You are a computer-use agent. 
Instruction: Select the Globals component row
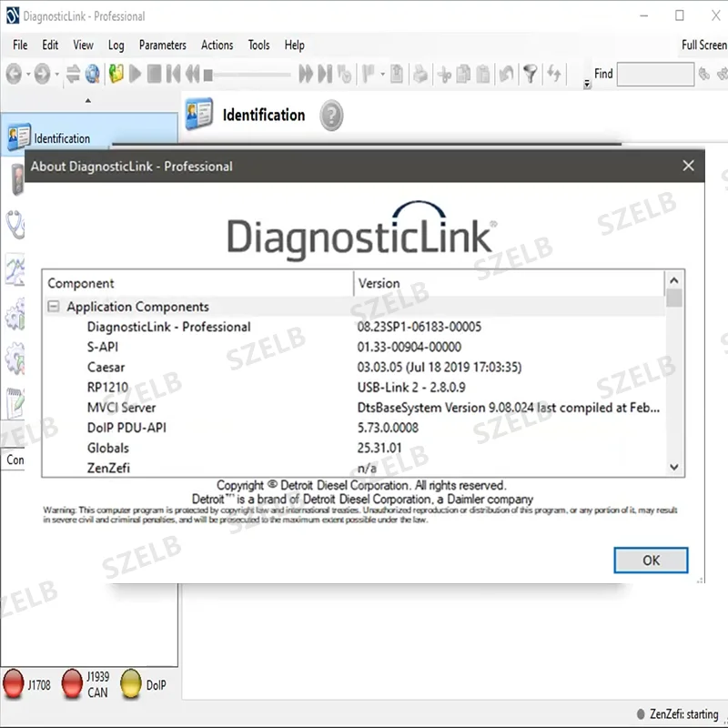355,448
